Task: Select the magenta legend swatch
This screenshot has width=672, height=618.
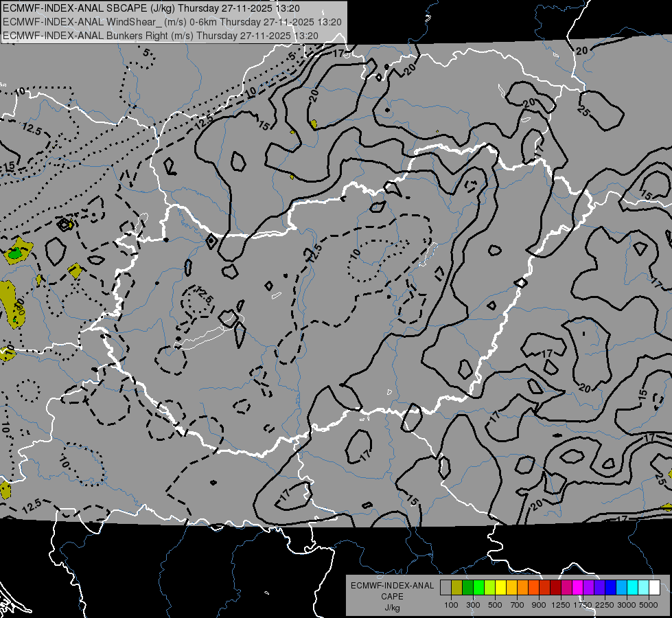Action: point(578,587)
